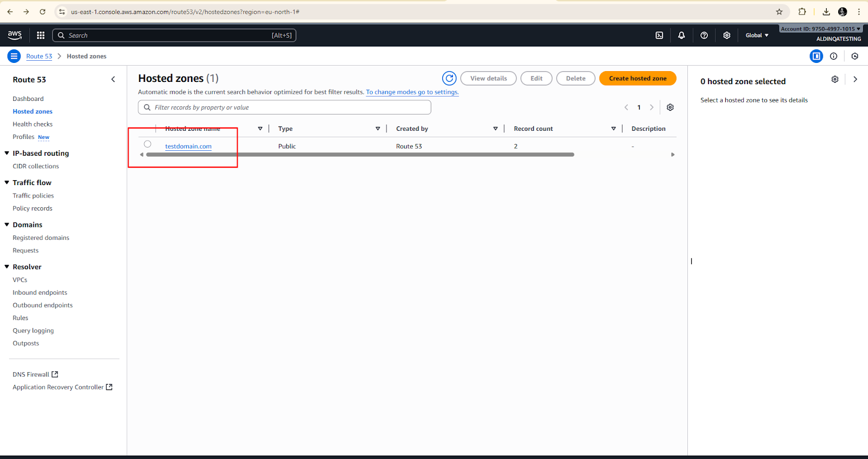868x459 pixels.
Task: Collapse the Route 53 sidebar
Action: (x=113, y=79)
